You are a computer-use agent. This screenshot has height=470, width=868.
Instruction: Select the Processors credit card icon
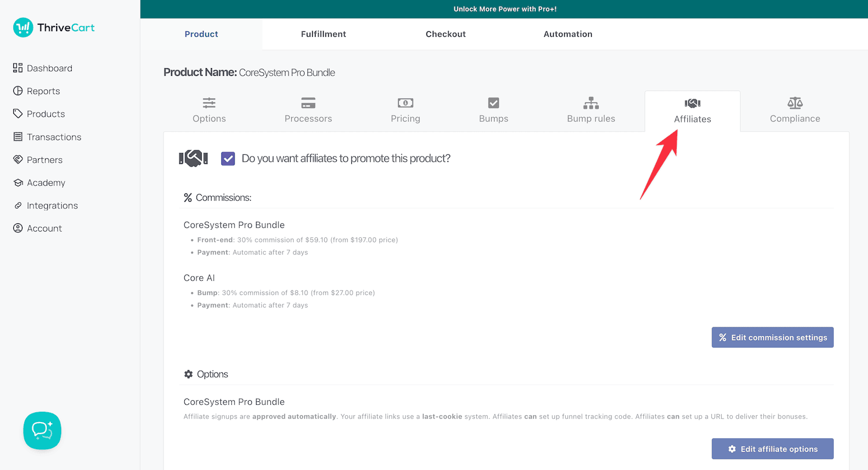pos(308,103)
